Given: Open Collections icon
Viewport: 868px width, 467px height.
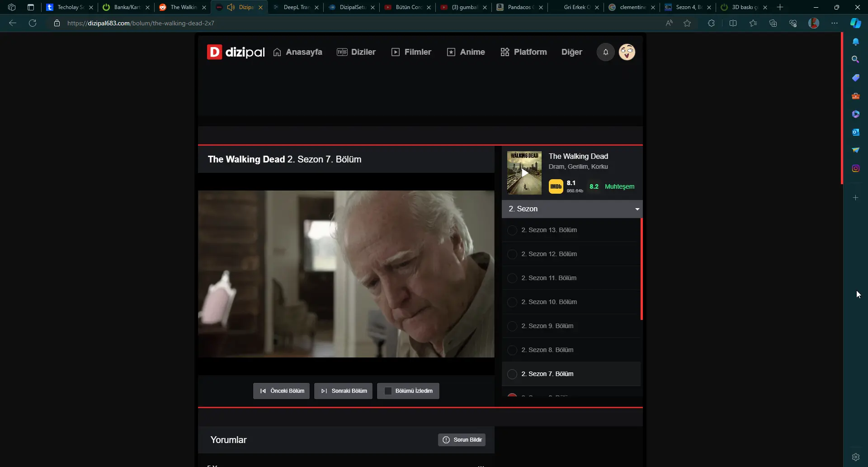Looking at the screenshot, I should pyautogui.click(x=773, y=23).
